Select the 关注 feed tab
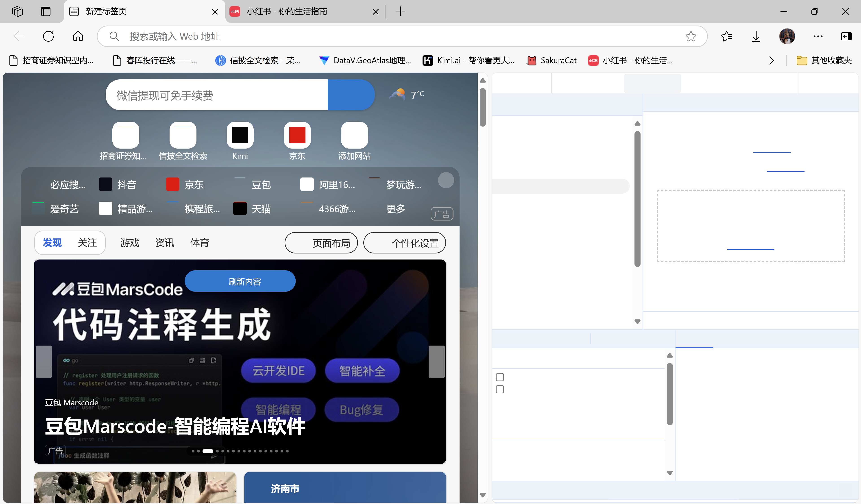This screenshot has width=861, height=504. pos(87,242)
